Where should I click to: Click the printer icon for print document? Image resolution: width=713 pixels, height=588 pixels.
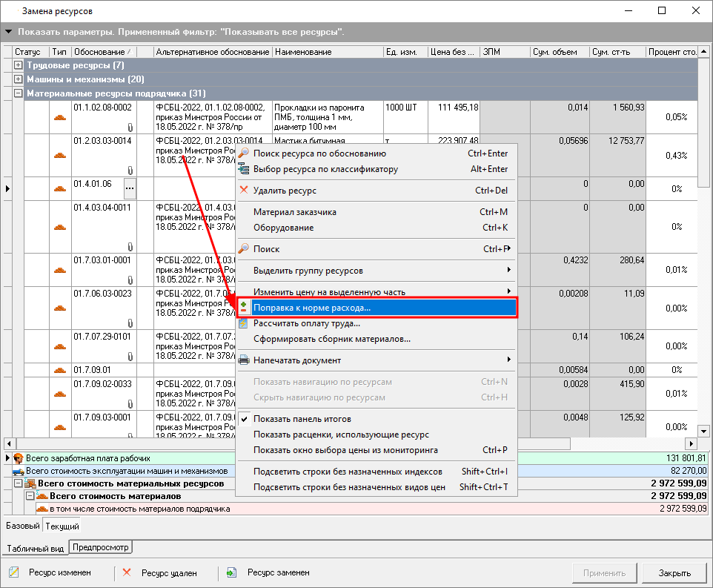(x=244, y=360)
